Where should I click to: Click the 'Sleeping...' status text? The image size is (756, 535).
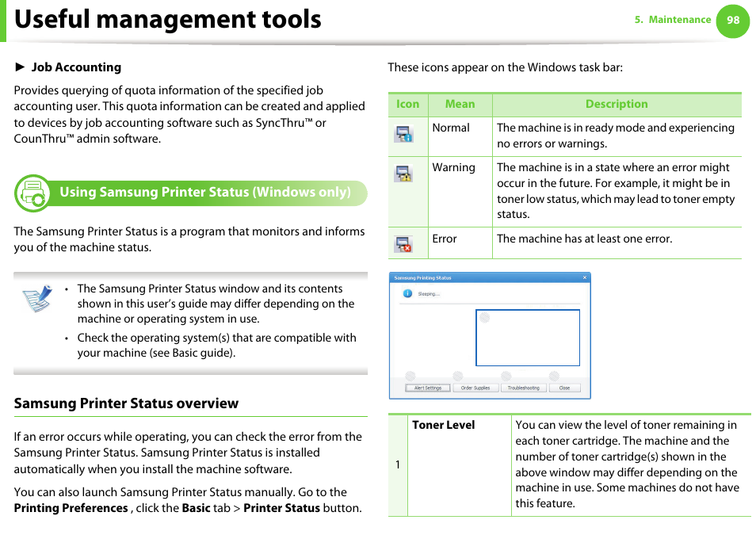point(429,294)
